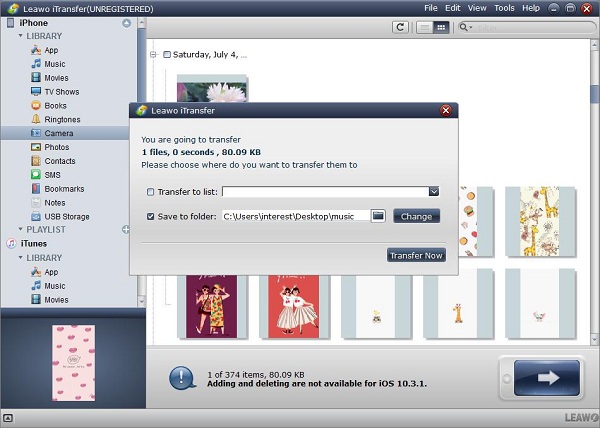The image size is (600, 428).
Task: Tick the Saturday, July 4 group checkbox
Action: pos(167,55)
